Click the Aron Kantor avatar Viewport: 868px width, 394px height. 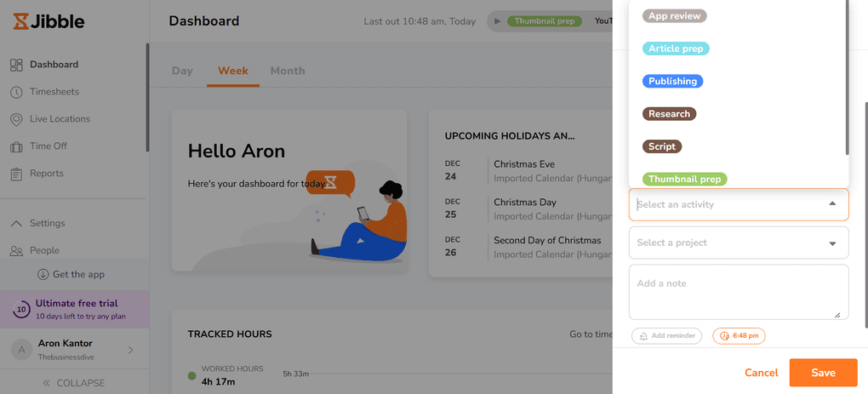21,350
